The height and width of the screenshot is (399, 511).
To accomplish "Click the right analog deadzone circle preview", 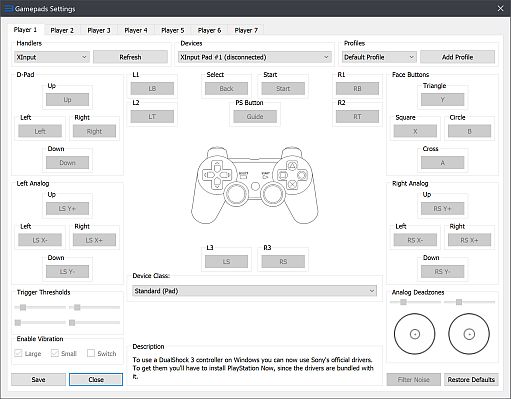I will click(x=469, y=334).
